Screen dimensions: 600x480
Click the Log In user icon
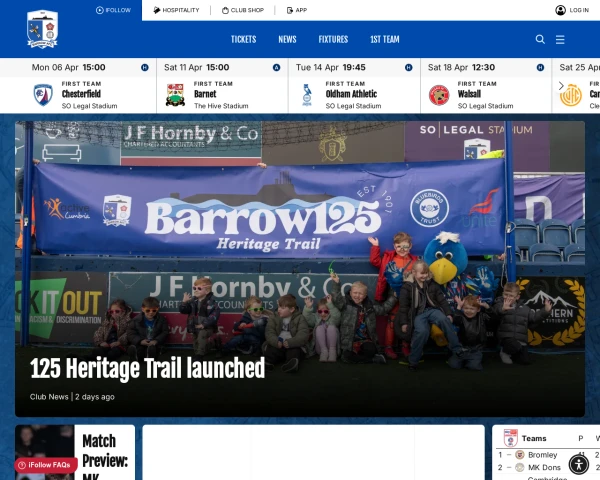tap(561, 10)
